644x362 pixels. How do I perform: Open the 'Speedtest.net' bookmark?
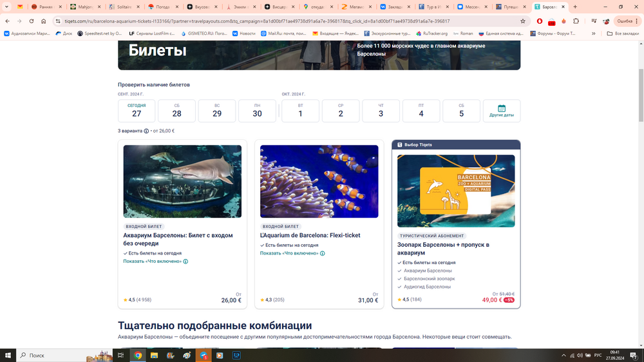100,33
